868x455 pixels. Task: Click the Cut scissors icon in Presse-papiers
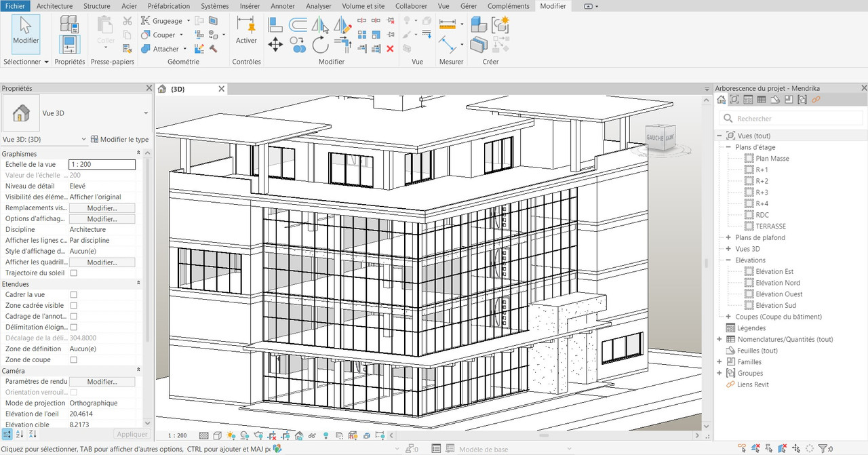coord(127,21)
